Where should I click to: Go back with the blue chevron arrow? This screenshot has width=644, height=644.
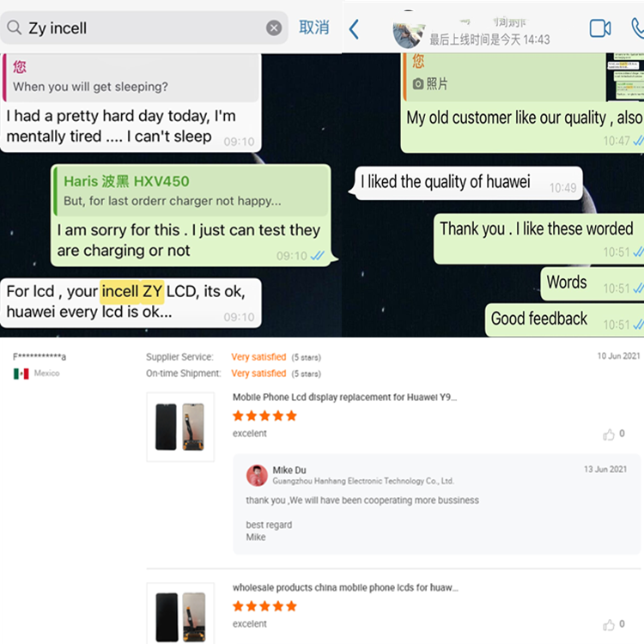point(354,29)
